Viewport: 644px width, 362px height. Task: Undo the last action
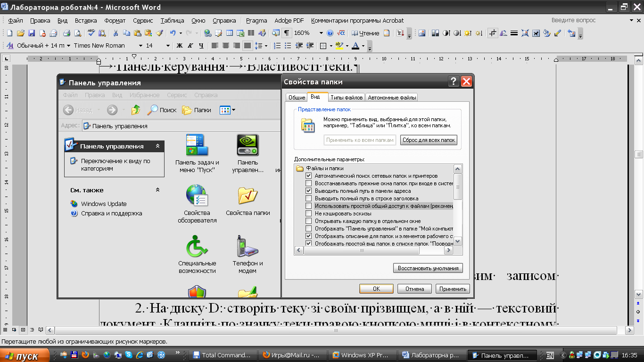pos(173,33)
